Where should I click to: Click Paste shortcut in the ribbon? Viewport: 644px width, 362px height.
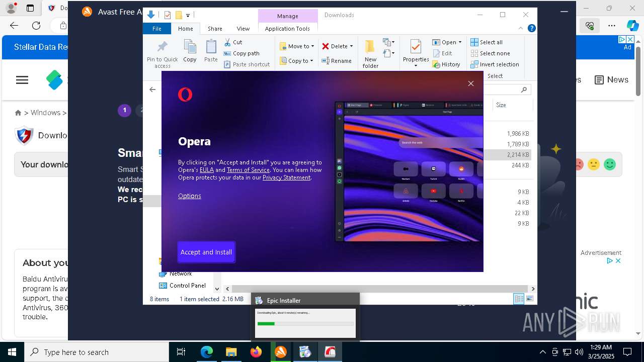click(x=247, y=64)
